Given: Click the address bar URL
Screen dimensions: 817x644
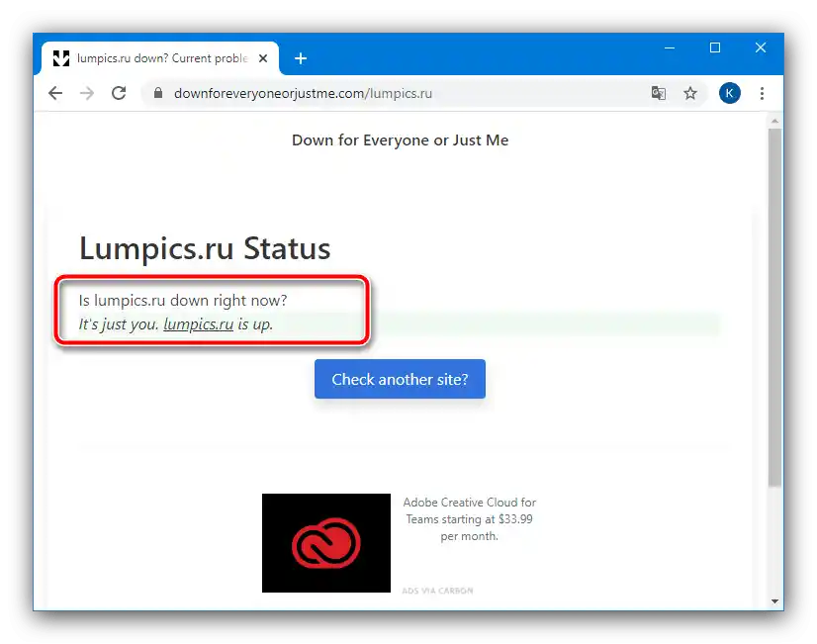Looking at the screenshot, I should (x=303, y=93).
